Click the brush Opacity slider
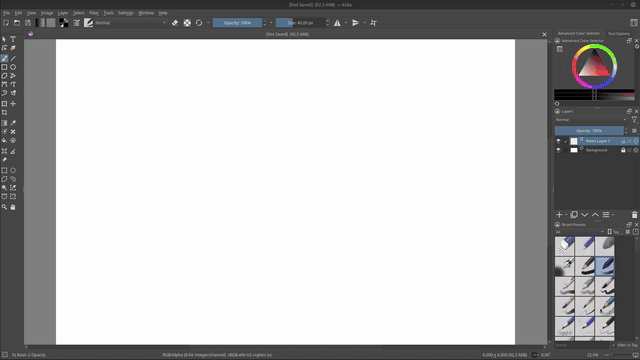640x360 pixels. tap(237, 23)
